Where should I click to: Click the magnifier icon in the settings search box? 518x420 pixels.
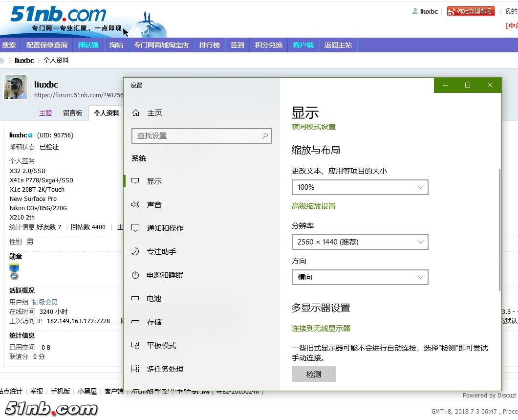[265, 136]
